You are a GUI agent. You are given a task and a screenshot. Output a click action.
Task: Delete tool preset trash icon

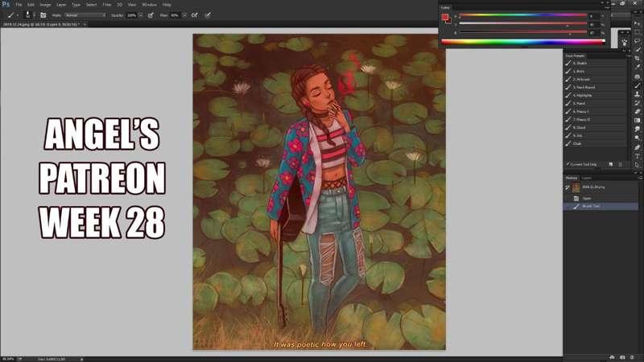[x=620, y=164]
